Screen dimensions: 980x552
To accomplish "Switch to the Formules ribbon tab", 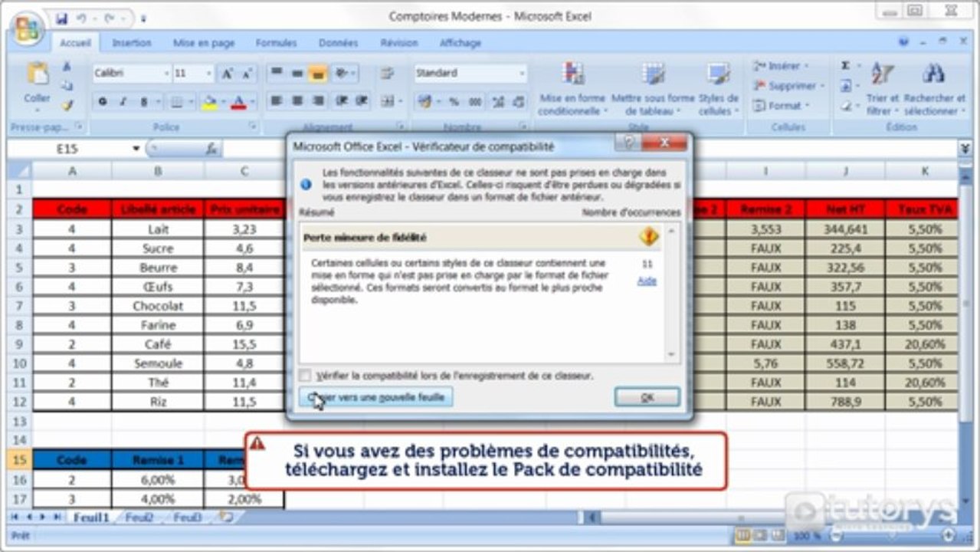I will 276,44.
